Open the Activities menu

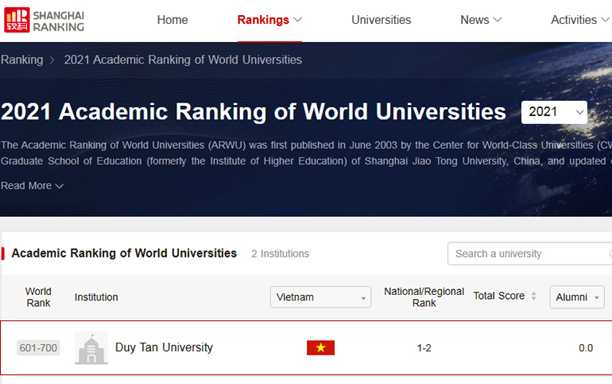pos(580,20)
